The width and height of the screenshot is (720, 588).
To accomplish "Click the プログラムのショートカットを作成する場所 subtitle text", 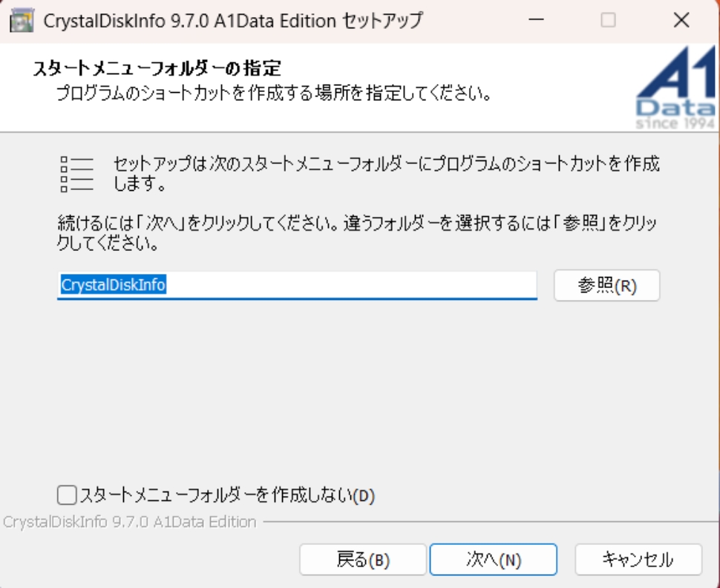I will [x=274, y=94].
